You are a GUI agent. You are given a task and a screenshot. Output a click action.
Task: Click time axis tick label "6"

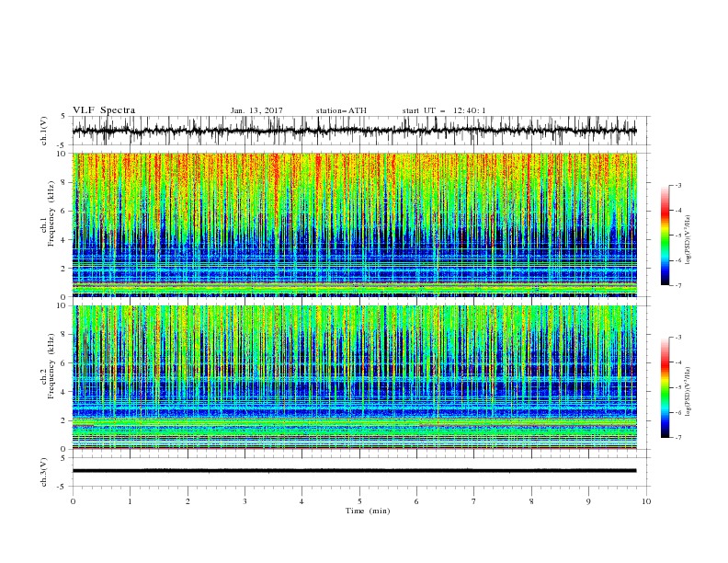coord(416,501)
